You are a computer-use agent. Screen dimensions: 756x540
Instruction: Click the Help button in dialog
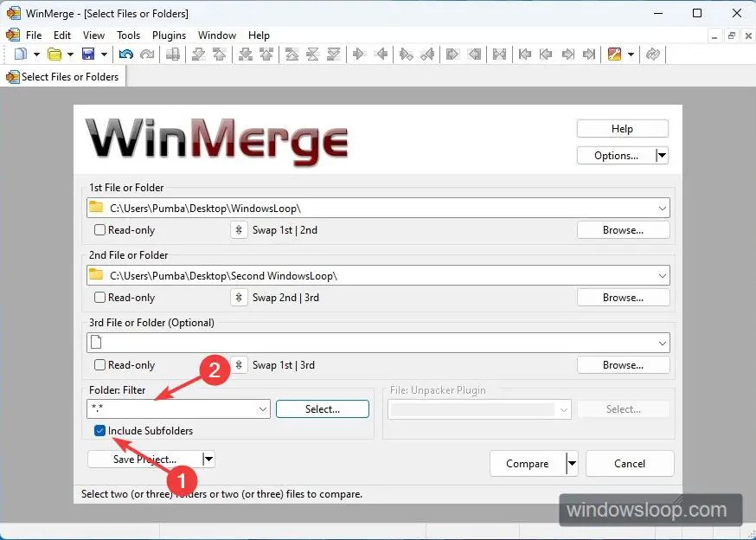click(623, 129)
